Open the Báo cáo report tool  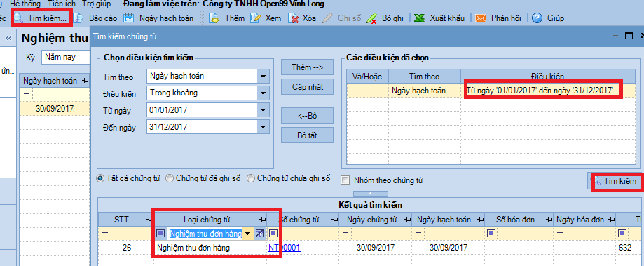97,18
